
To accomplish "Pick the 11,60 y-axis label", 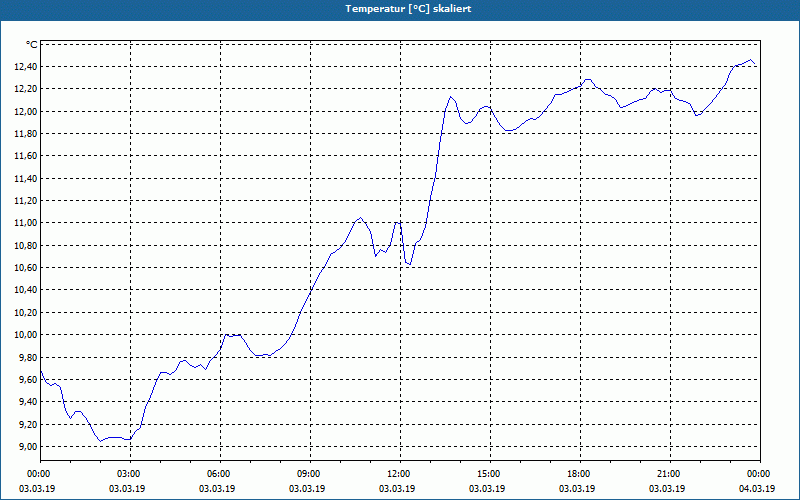I will pyautogui.click(x=26, y=156).
